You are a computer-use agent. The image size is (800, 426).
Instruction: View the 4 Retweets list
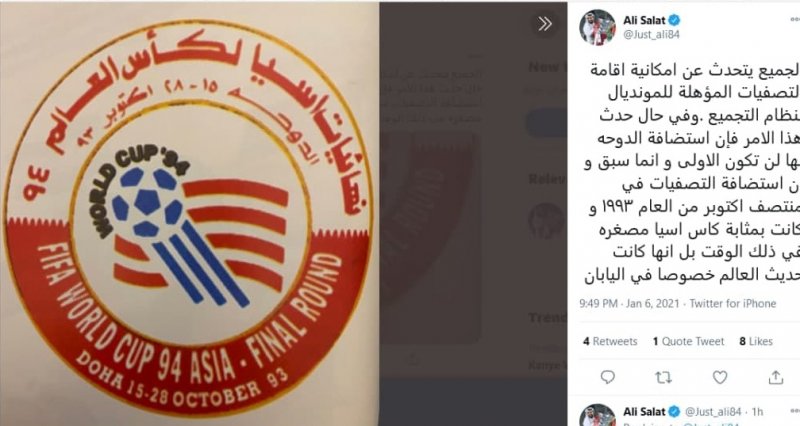click(x=610, y=341)
